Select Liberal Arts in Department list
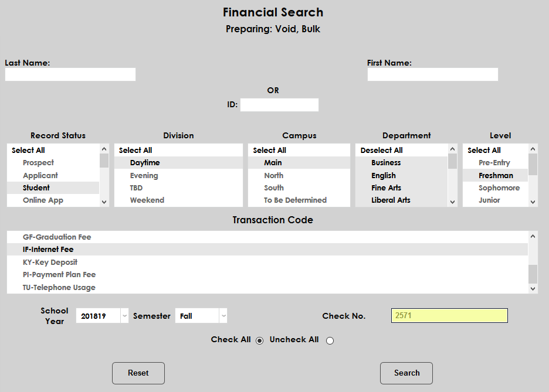Screen dimensions: 549x392 402,200
